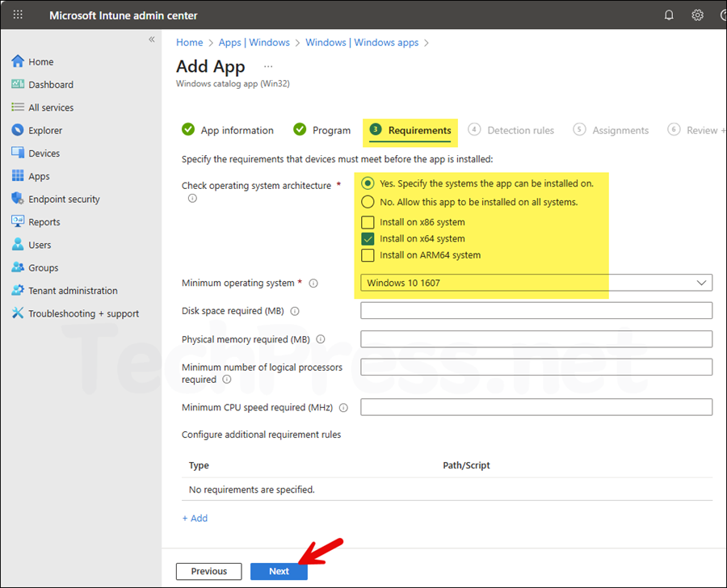Click the Users icon in sidebar

tap(18, 244)
